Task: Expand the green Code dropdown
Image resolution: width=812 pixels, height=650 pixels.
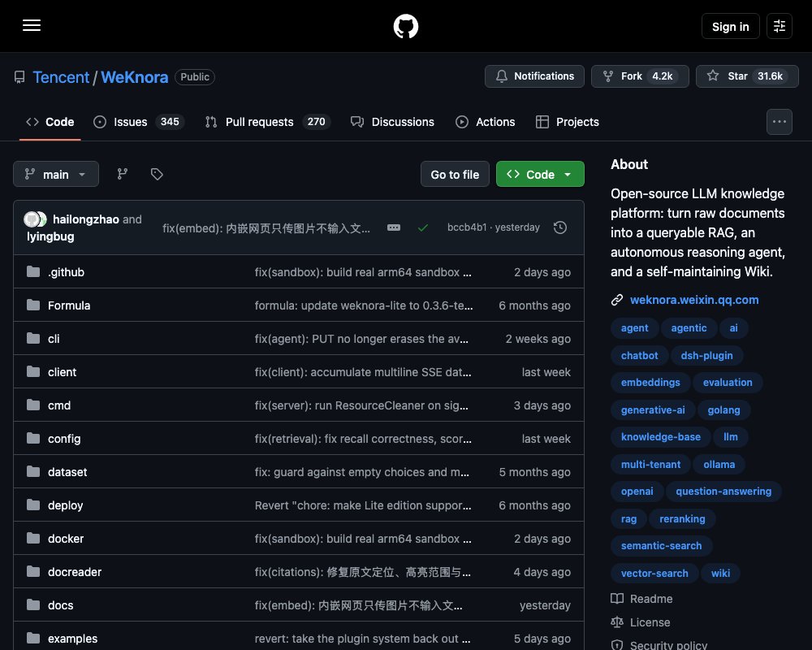Action: click(x=540, y=174)
